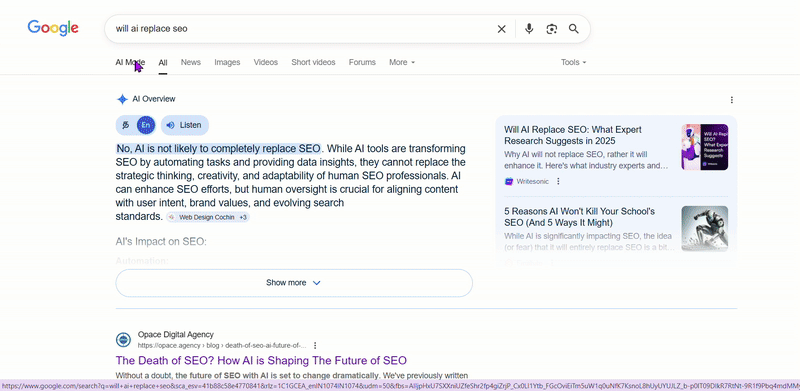Open Google Lens camera search icon
The image size is (800, 391).
point(552,29)
